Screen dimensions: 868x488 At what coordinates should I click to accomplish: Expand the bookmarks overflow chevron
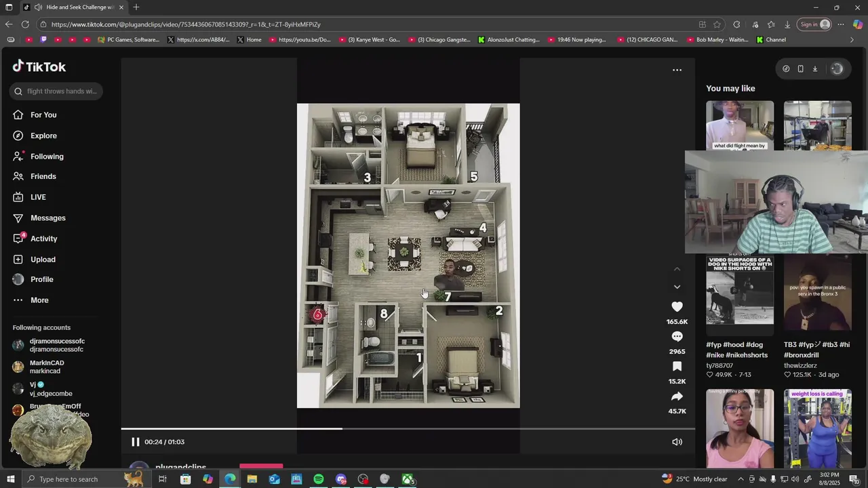(852, 40)
